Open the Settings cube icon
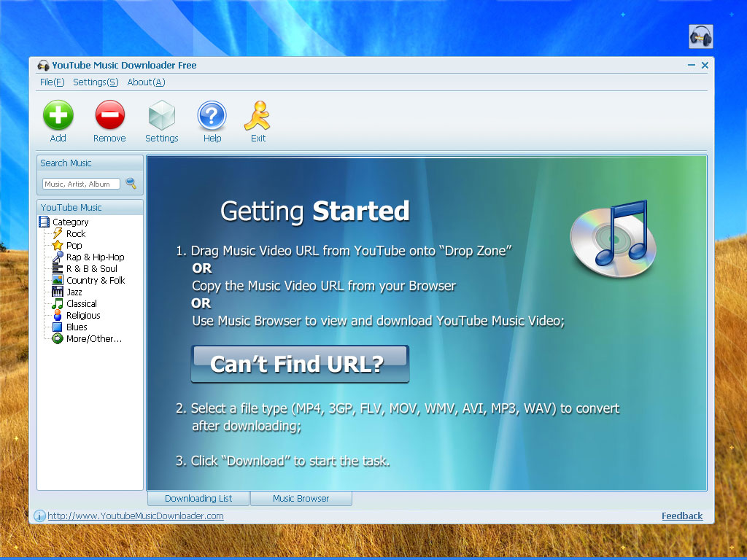Viewport: 747px width, 560px height. pyautogui.click(x=162, y=114)
